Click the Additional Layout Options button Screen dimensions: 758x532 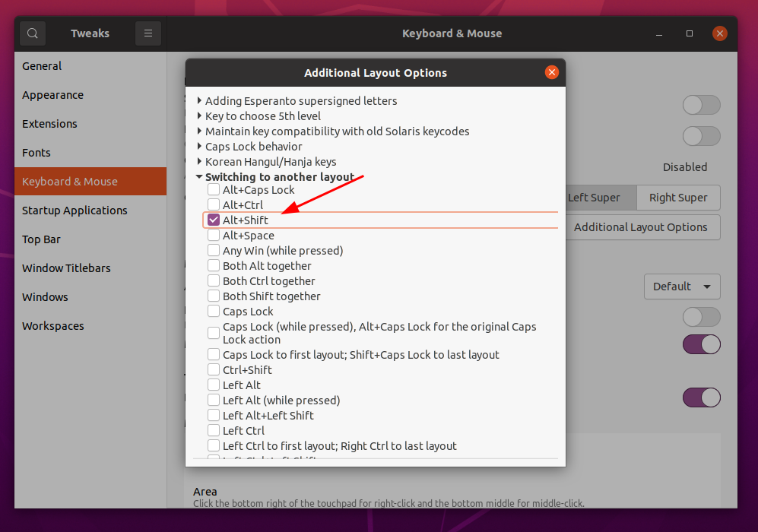(640, 227)
